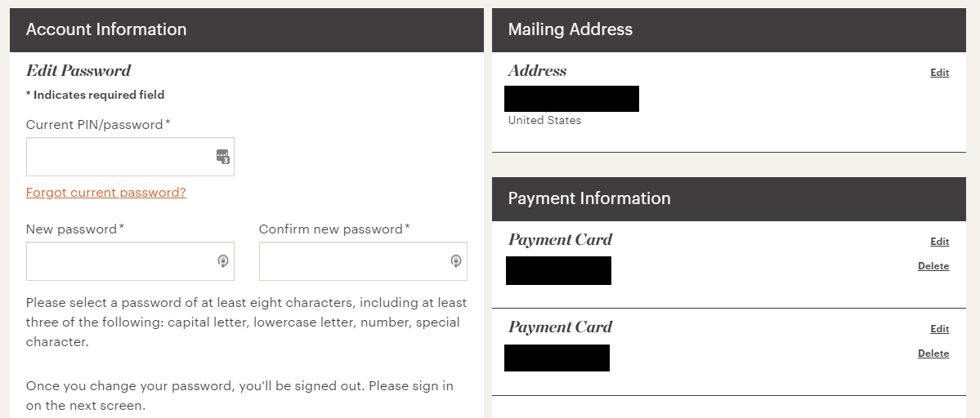Click the Payment Information section header
This screenshot has height=418, width=980.
coord(589,198)
